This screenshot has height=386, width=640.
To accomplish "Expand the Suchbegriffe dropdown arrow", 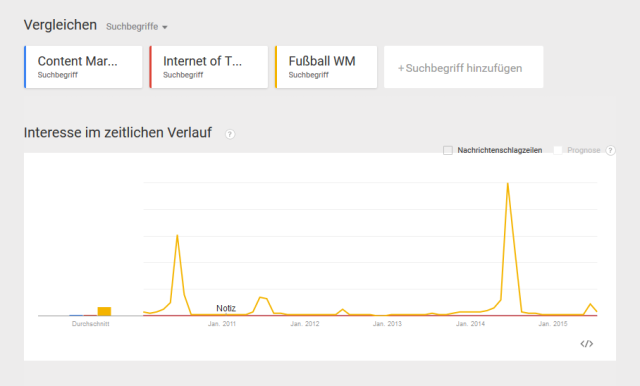I will tap(164, 27).
